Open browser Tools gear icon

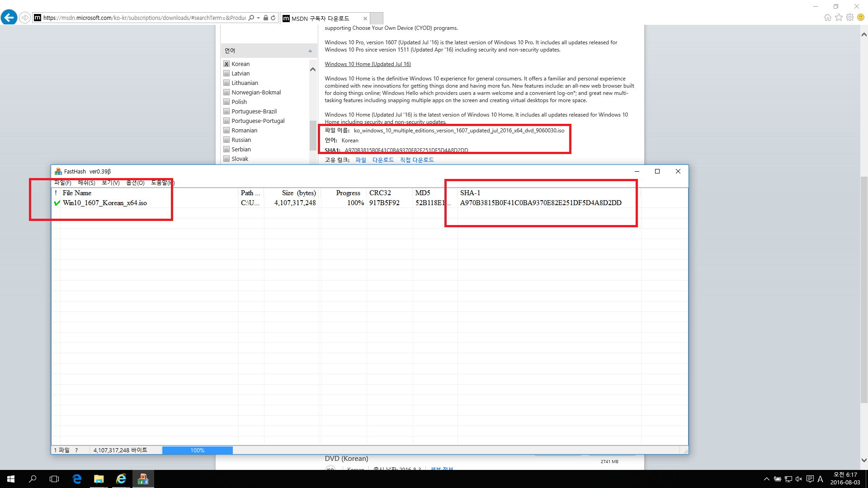point(850,17)
